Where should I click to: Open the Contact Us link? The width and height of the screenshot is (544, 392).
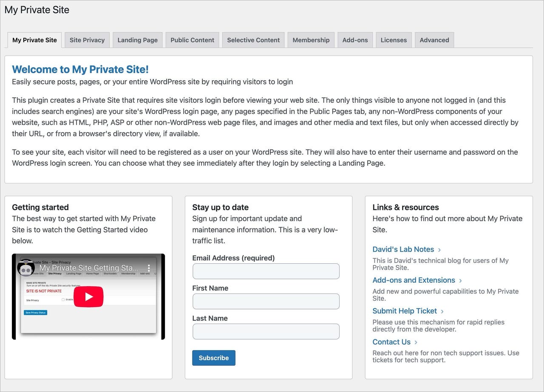pyautogui.click(x=391, y=342)
